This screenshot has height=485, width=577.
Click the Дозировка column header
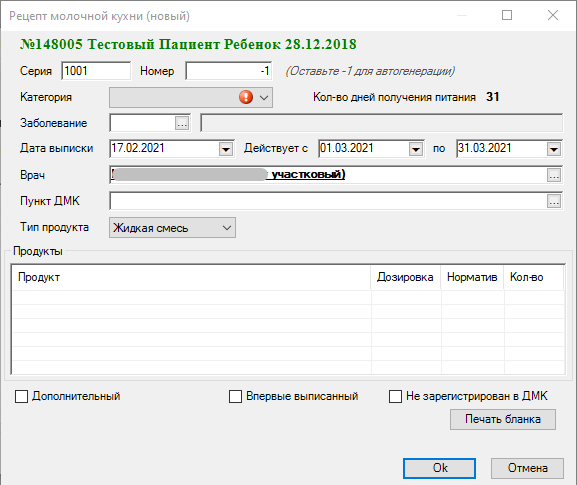(406, 277)
